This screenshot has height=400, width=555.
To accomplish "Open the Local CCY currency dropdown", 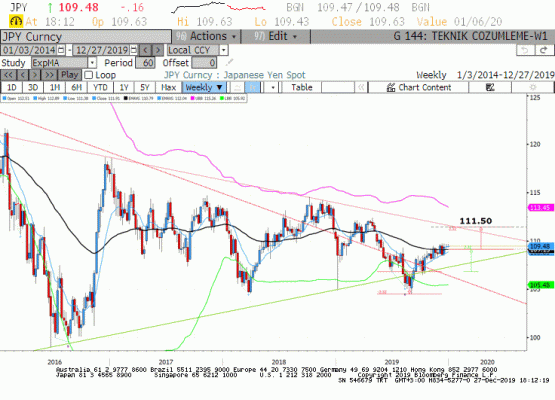I will coord(223,50).
